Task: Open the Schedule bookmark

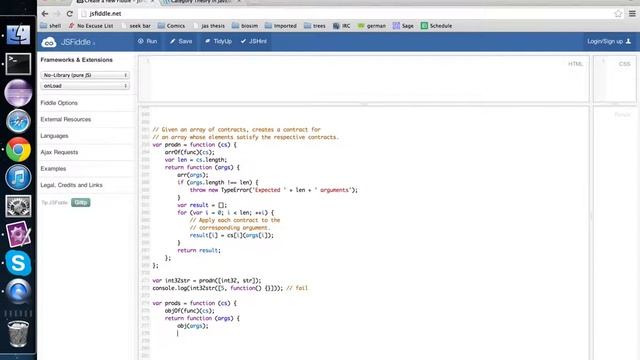Action: point(436,26)
